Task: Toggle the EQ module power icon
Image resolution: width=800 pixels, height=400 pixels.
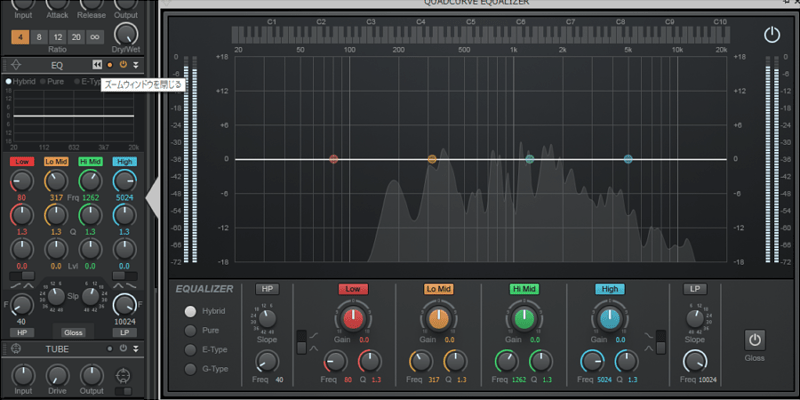Action: pos(123,64)
